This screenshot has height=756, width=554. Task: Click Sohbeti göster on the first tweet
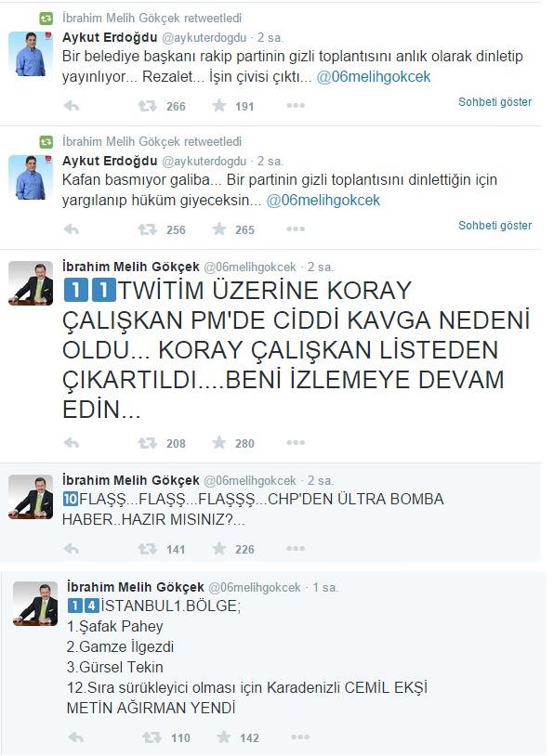(495, 102)
